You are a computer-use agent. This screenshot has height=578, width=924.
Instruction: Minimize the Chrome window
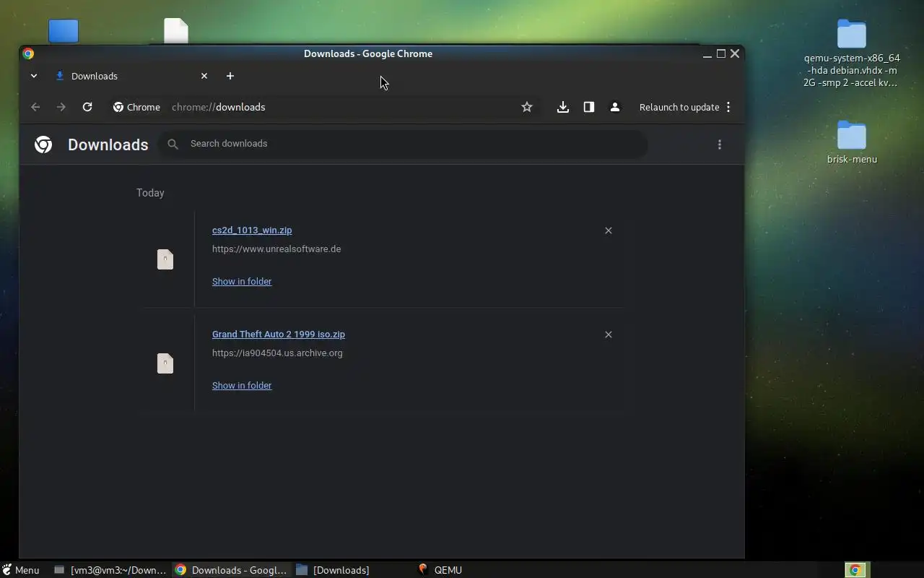(x=707, y=53)
